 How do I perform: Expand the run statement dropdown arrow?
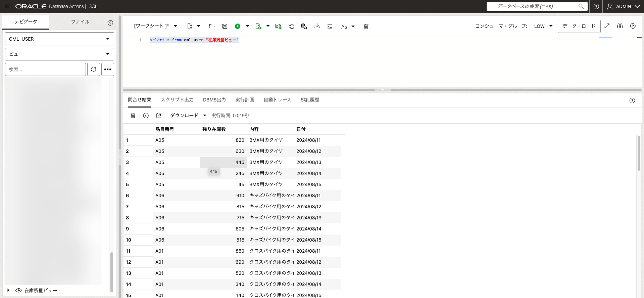pyautogui.click(x=248, y=26)
